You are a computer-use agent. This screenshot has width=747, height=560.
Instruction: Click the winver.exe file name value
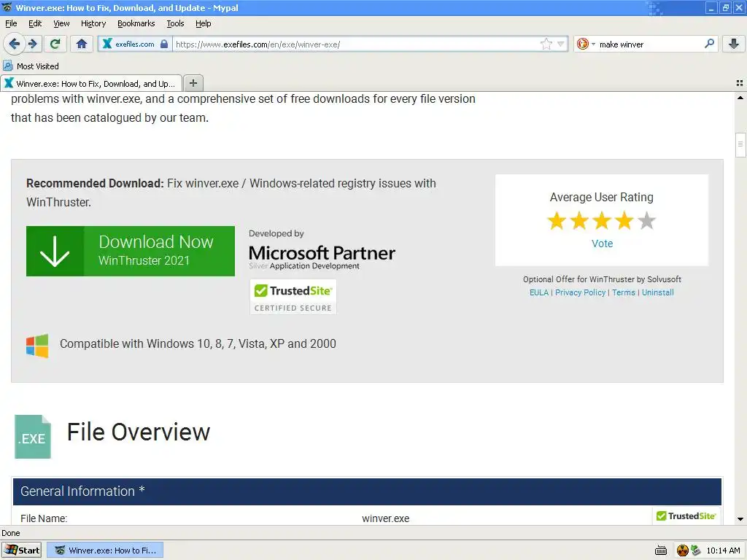(x=385, y=518)
